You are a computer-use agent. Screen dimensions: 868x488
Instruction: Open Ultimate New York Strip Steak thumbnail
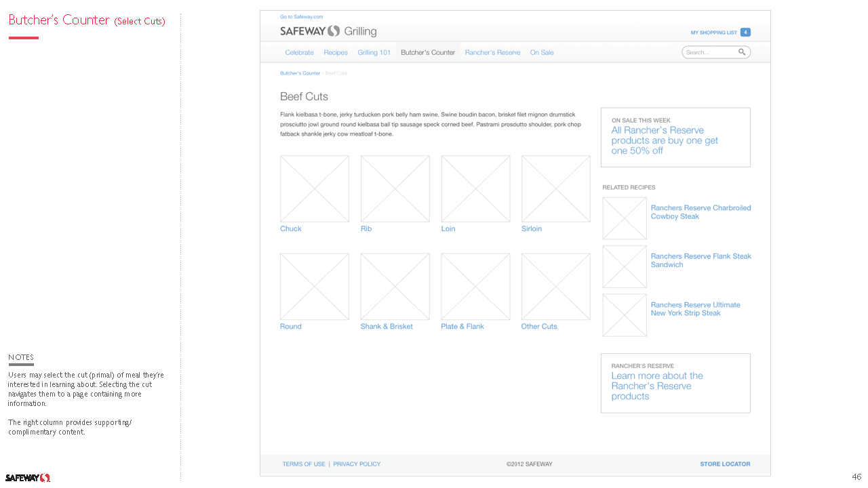[625, 315]
